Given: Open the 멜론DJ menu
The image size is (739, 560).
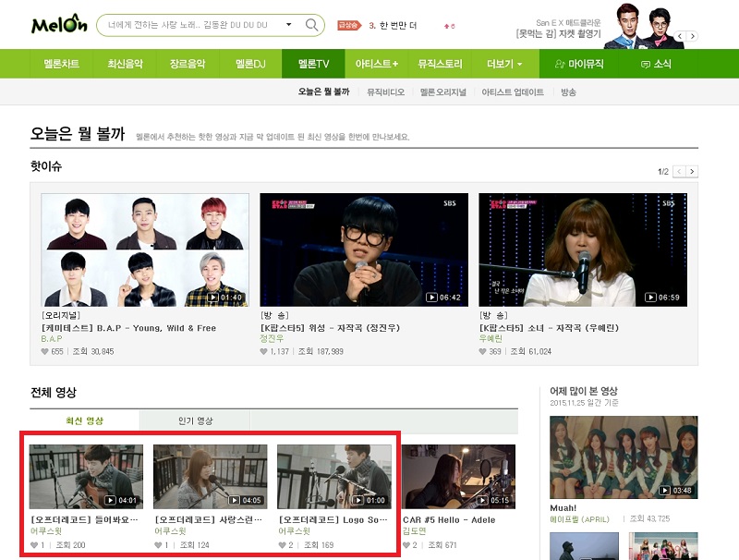Looking at the screenshot, I should point(250,64).
